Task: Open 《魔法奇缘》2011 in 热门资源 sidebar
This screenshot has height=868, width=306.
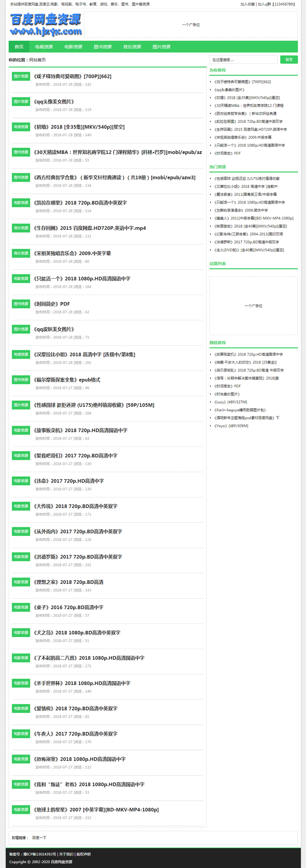Action: tap(245, 195)
